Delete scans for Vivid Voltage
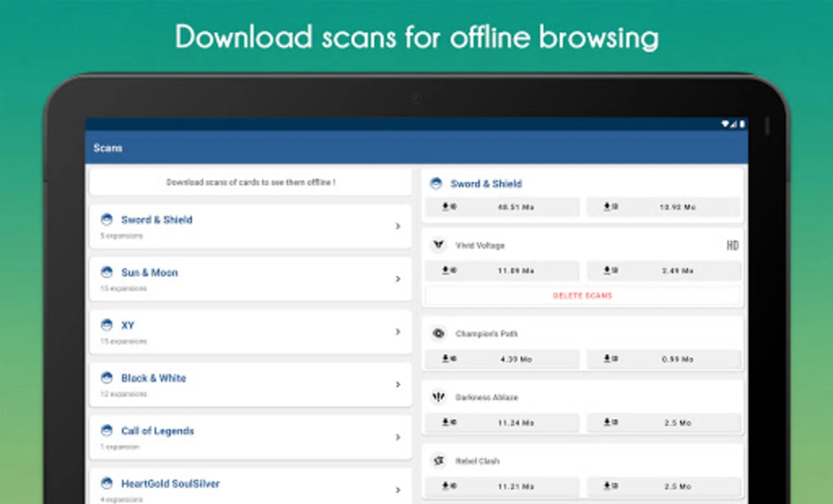This screenshot has height=504, width=833. coord(583,295)
